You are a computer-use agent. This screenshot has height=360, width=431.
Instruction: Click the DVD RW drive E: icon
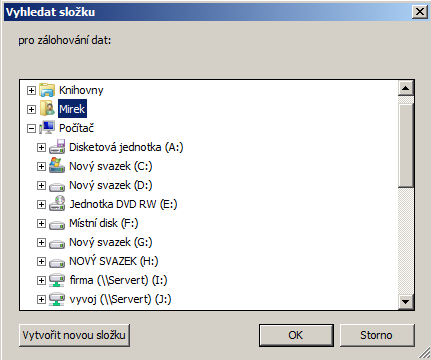point(57,204)
